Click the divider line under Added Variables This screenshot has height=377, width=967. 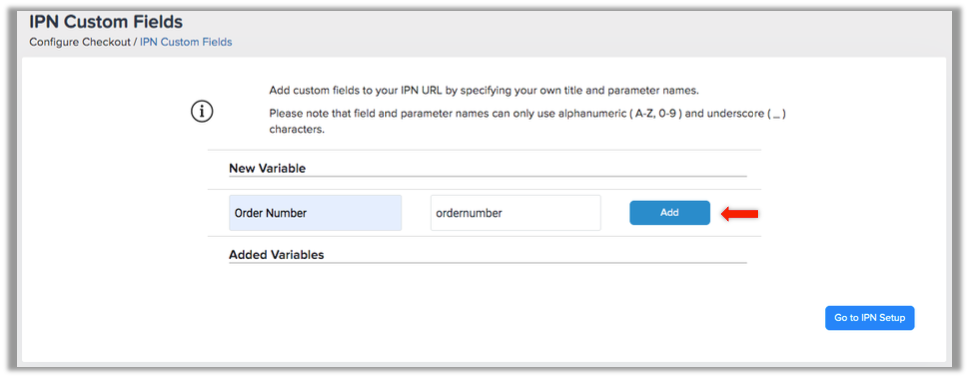[x=488, y=263]
